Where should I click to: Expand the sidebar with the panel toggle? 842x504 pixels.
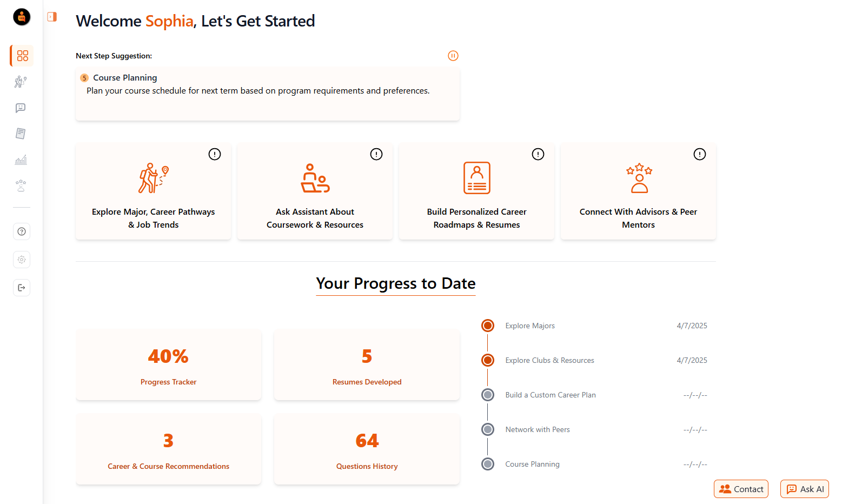52,17
